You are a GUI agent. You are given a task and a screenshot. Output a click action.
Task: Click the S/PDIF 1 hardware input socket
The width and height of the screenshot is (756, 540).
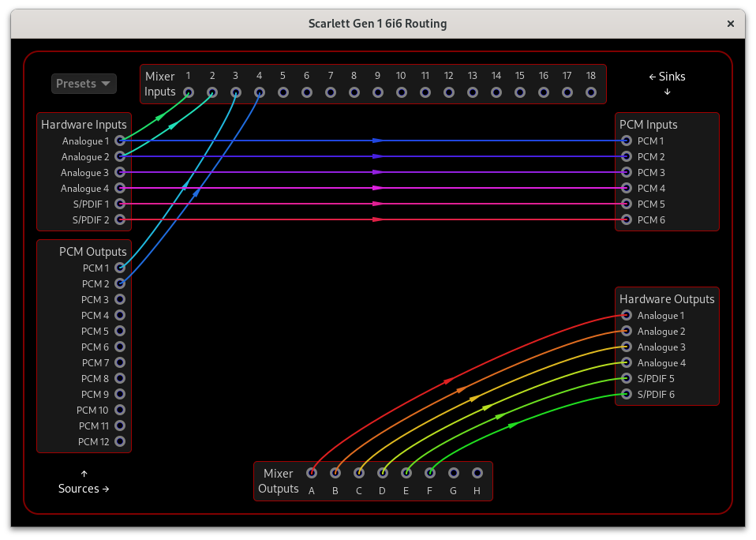(120, 204)
